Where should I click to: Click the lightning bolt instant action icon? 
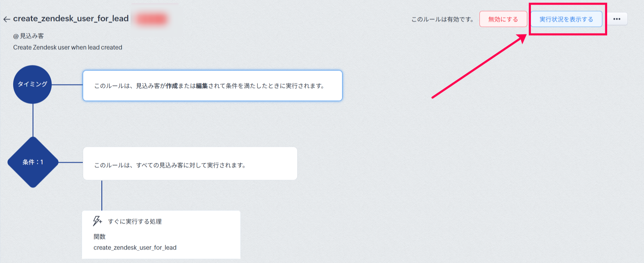coord(97,221)
